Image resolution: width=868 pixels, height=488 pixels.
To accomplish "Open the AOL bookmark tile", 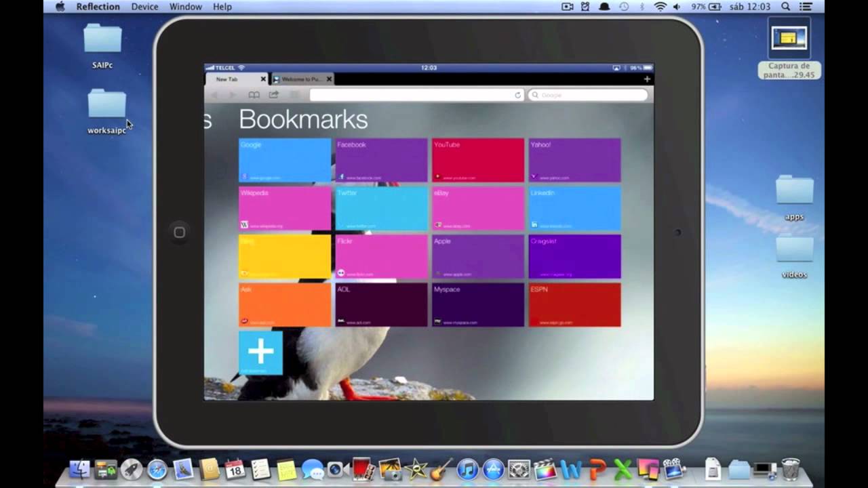I will point(381,305).
